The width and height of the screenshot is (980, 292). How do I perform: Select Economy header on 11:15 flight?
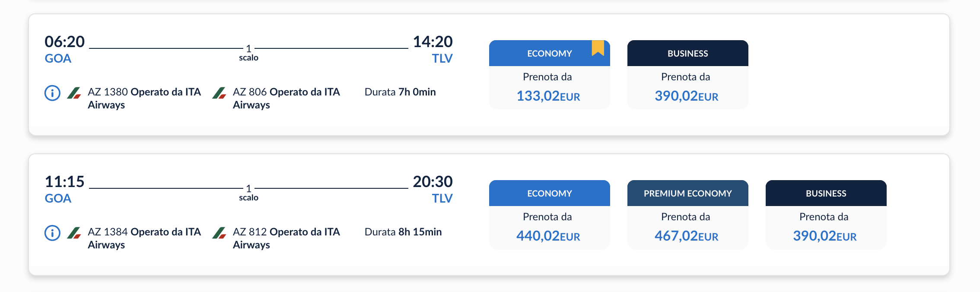(549, 193)
